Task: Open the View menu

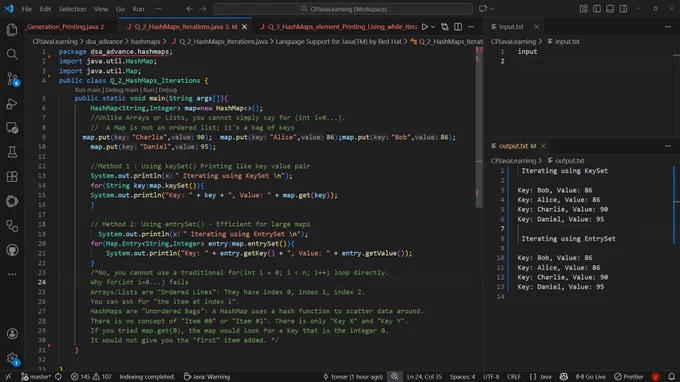Action: point(101,9)
